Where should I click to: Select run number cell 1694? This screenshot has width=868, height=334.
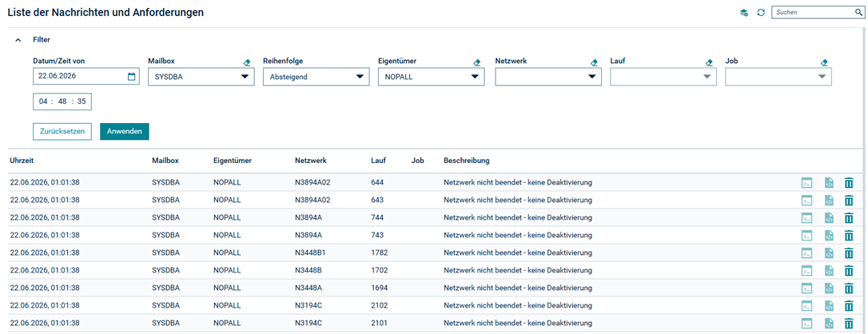point(379,288)
